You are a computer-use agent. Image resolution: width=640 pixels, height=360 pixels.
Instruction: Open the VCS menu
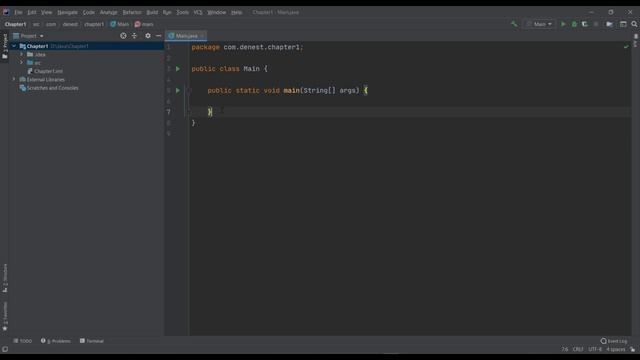[198, 12]
